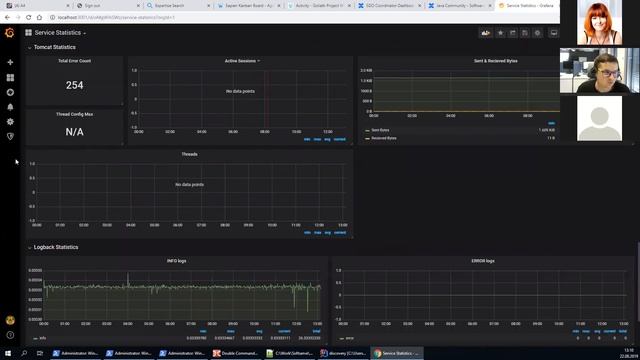Cycle view mode with monitor icon
This screenshot has height=360, width=640.
553,33
